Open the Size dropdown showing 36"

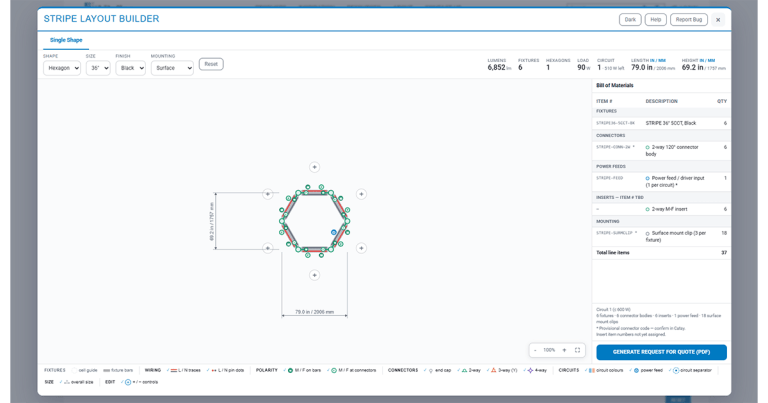click(x=98, y=68)
